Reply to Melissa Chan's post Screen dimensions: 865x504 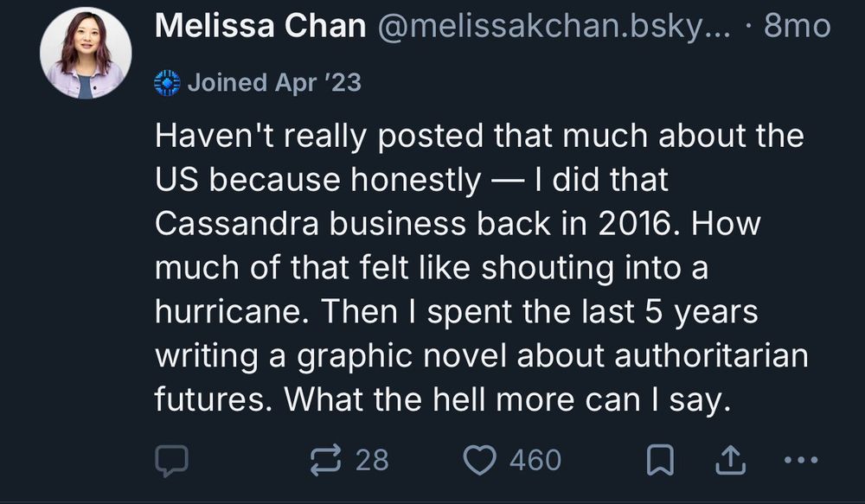pos(171,460)
